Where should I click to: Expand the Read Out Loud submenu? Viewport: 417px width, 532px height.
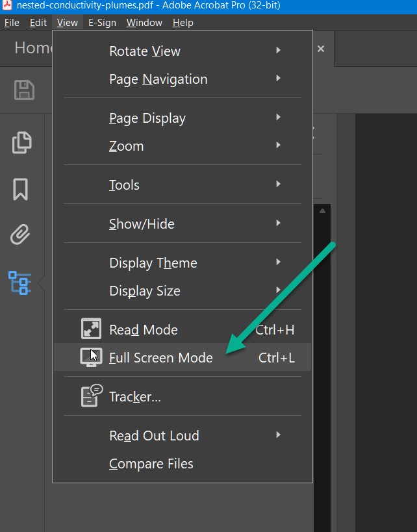tap(183, 435)
